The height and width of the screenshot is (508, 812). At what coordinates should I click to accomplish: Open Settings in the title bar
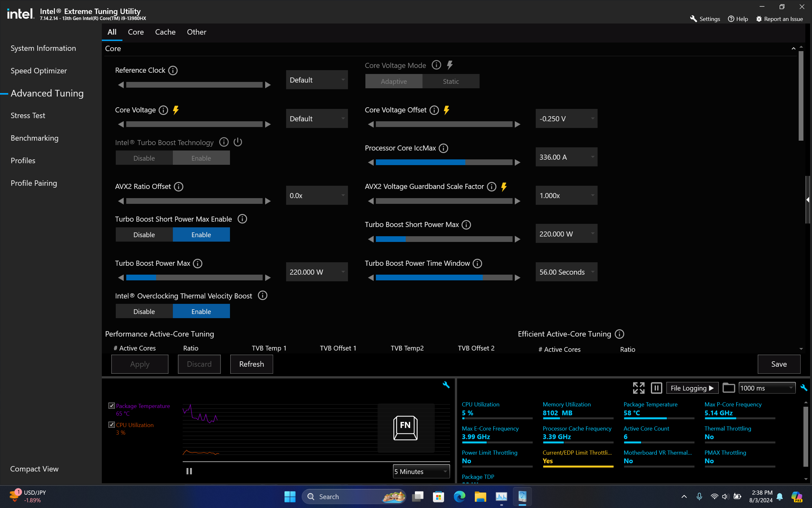(705, 19)
